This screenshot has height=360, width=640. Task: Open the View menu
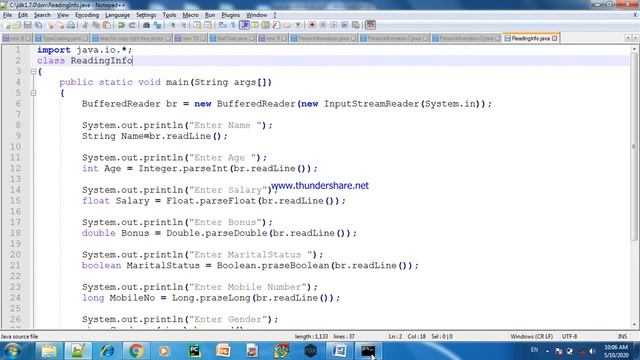(62, 15)
